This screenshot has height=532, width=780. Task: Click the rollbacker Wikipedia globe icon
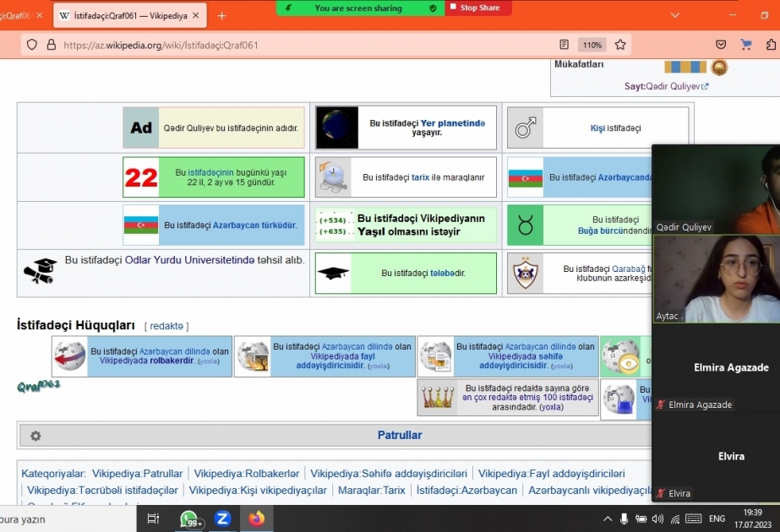pos(69,356)
